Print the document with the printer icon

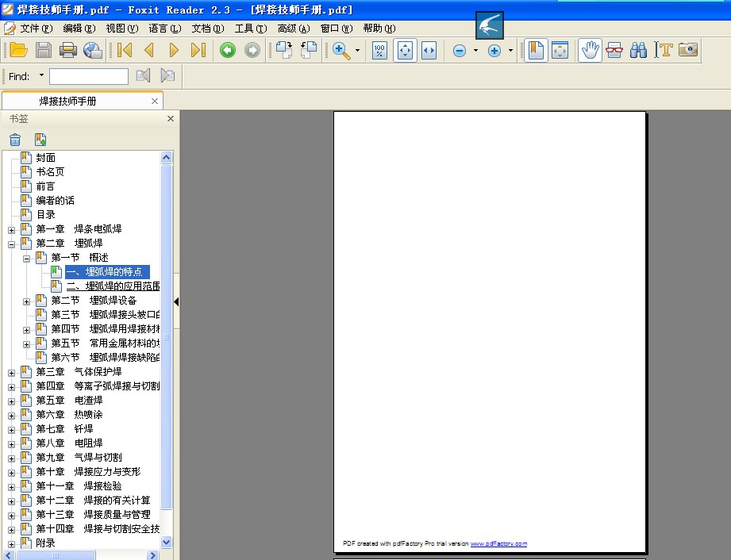(x=68, y=50)
